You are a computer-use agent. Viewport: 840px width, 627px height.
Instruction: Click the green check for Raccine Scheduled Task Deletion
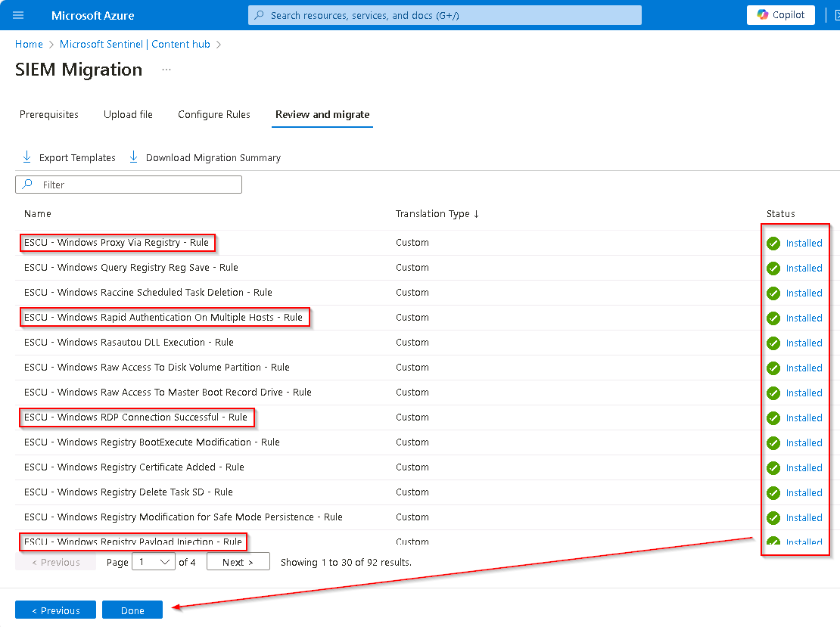773,293
